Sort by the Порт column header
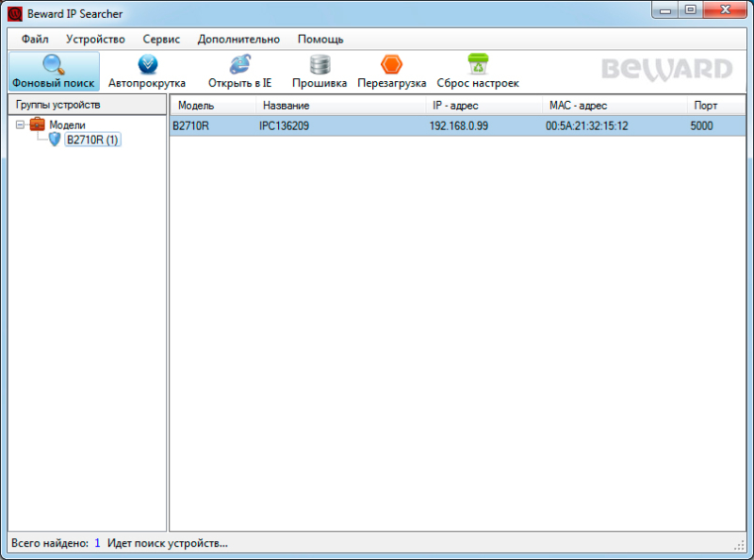This screenshot has width=754, height=560. click(716, 106)
